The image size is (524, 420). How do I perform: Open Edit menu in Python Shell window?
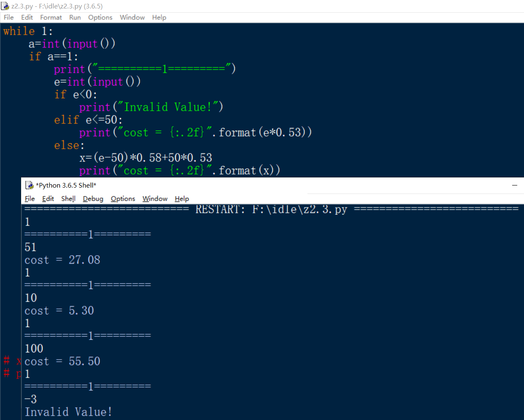point(48,199)
